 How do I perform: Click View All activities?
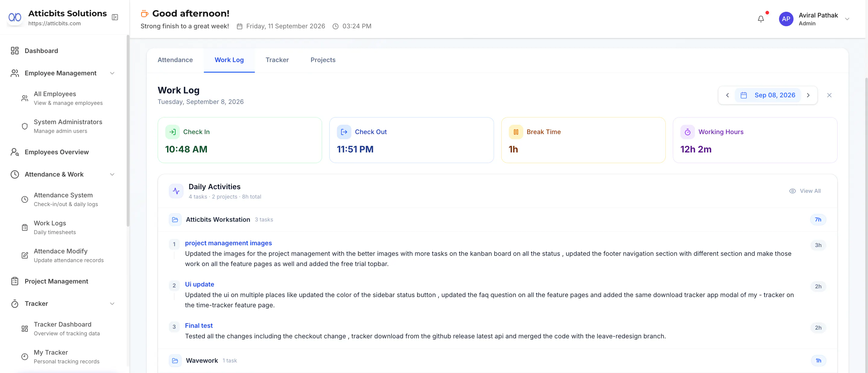[805, 191]
